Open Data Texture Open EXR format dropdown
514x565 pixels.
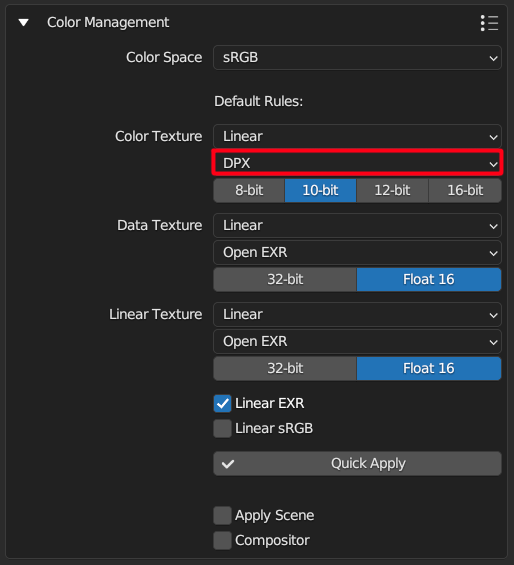click(357, 253)
